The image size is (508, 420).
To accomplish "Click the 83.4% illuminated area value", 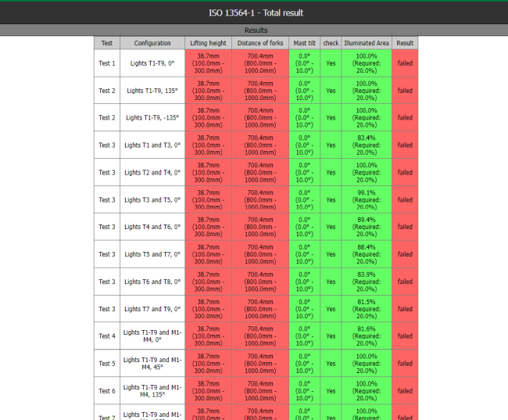I will [x=367, y=145].
